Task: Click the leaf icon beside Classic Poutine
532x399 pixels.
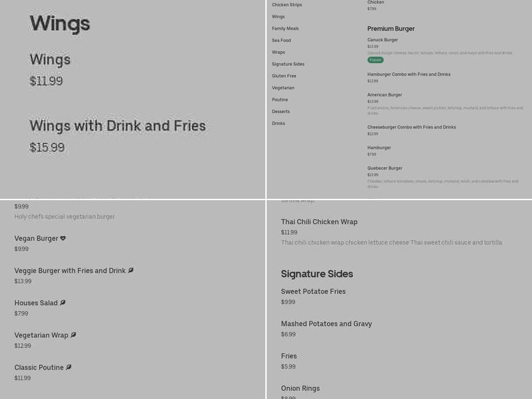Action: click(69, 367)
